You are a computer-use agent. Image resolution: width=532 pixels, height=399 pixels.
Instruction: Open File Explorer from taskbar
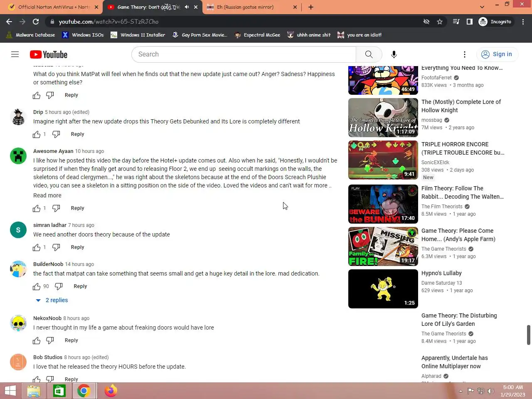tap(34, 391)
